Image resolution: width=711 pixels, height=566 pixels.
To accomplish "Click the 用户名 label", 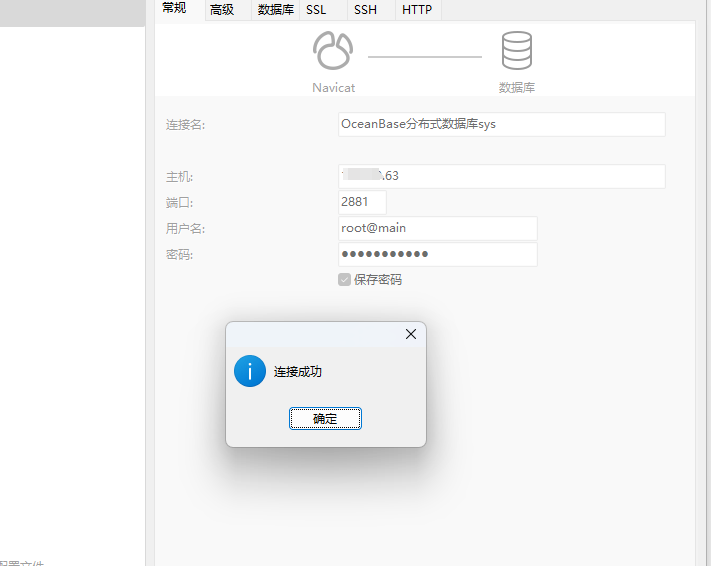I will 185,229.
